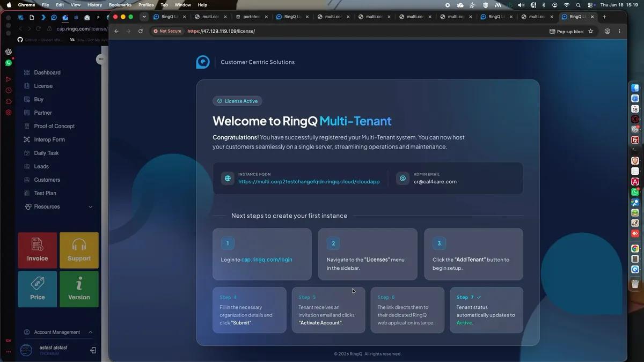Click step 3 Add Tenant card
644x362 pixels.
pyautogui.click(x=473, y=254)
